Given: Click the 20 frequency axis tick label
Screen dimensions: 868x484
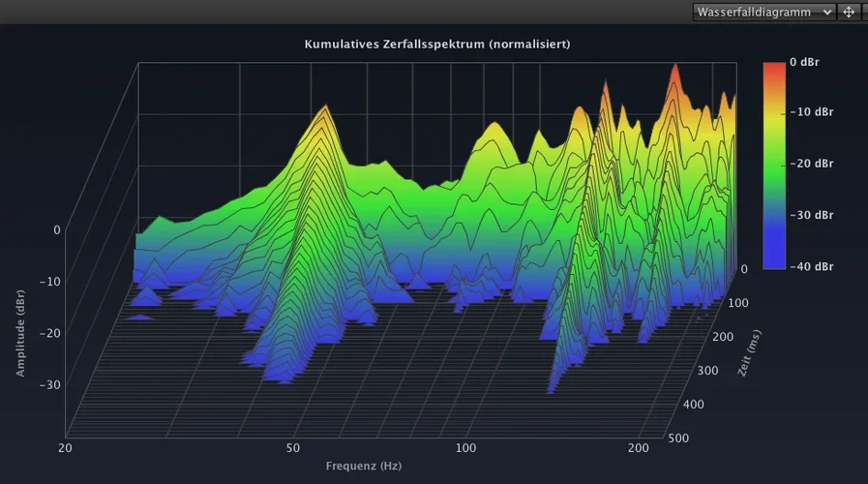Looking at the screenshot, I should 65,448.
